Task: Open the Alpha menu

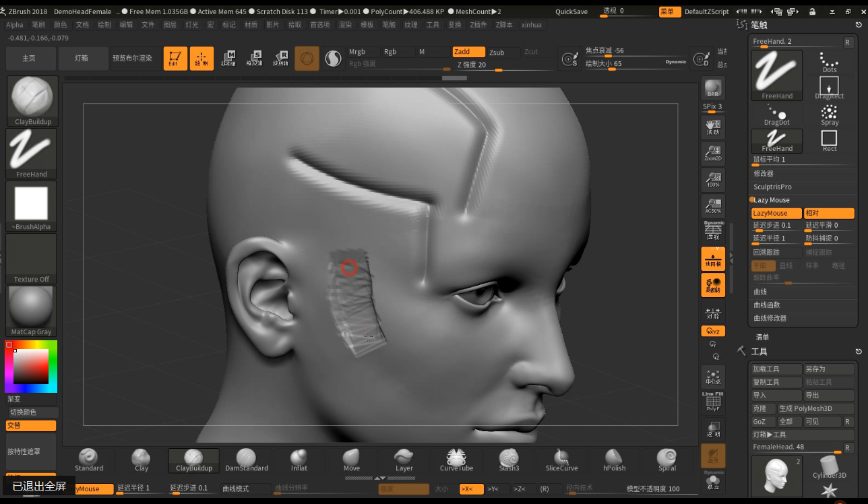Action: (15, 24)
